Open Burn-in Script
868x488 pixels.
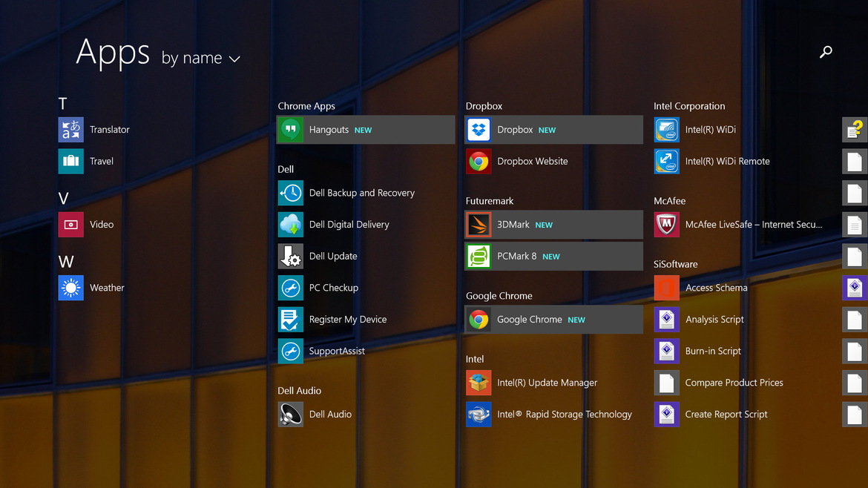[x=697, y=351]
